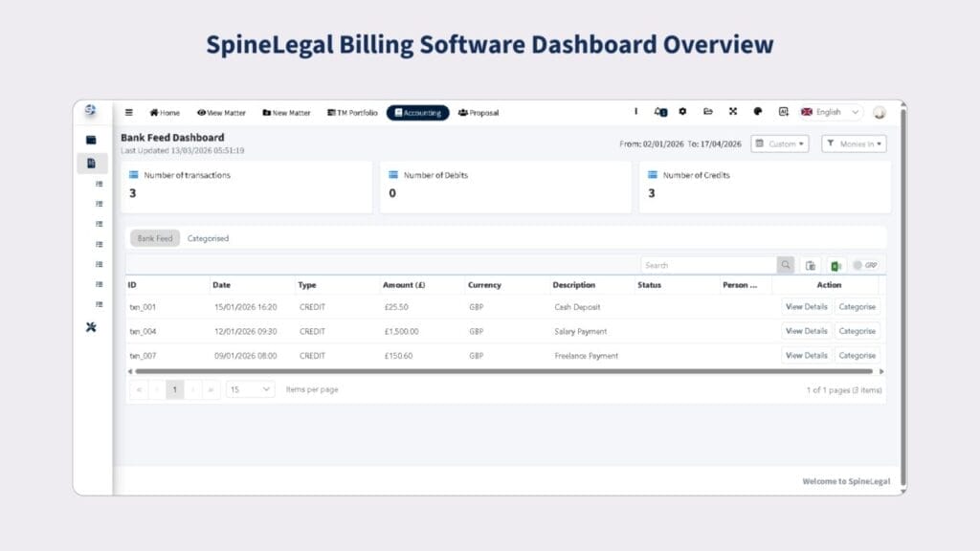The height and width of the screenshot is (551, 980).
Task: Toggle the GRP grouping switch
Action: tap(864, 265)
